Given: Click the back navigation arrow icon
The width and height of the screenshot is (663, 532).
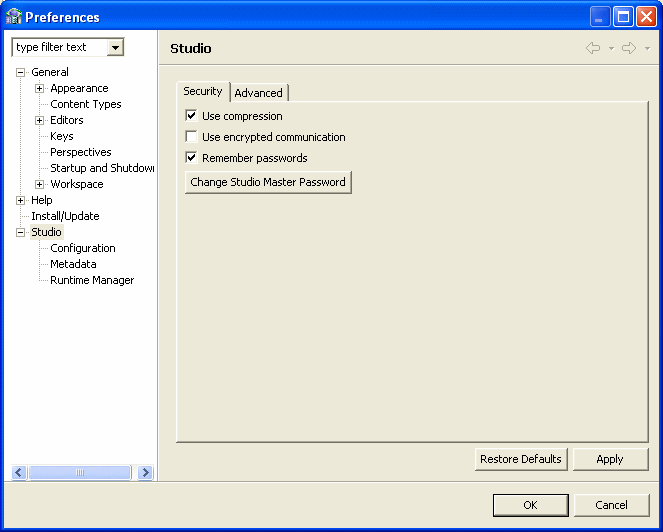Looking at the screenshot, I should [593, 48].
